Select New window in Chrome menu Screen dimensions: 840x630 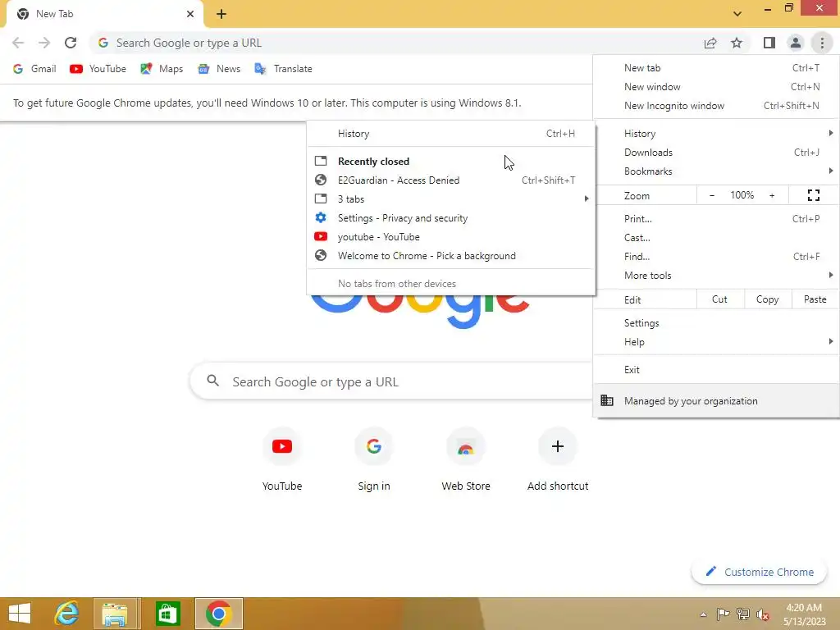click(x=716, y=87)
